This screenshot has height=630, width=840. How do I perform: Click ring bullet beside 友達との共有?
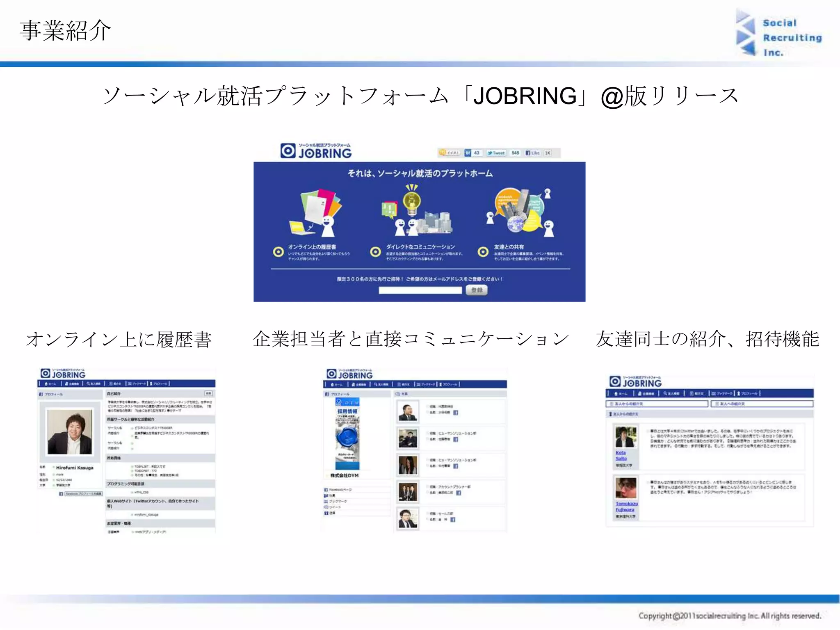pyautogui.click(x=483, y=252)
